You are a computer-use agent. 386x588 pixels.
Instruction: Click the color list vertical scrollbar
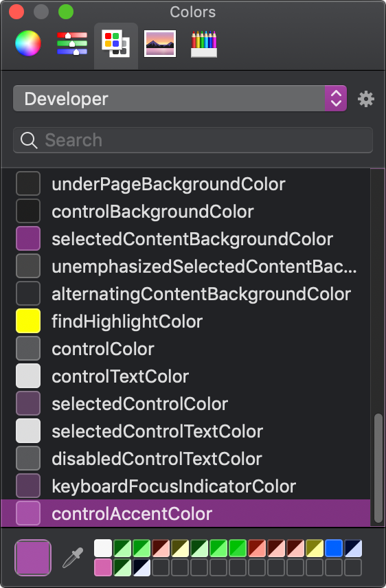point(378,468)
